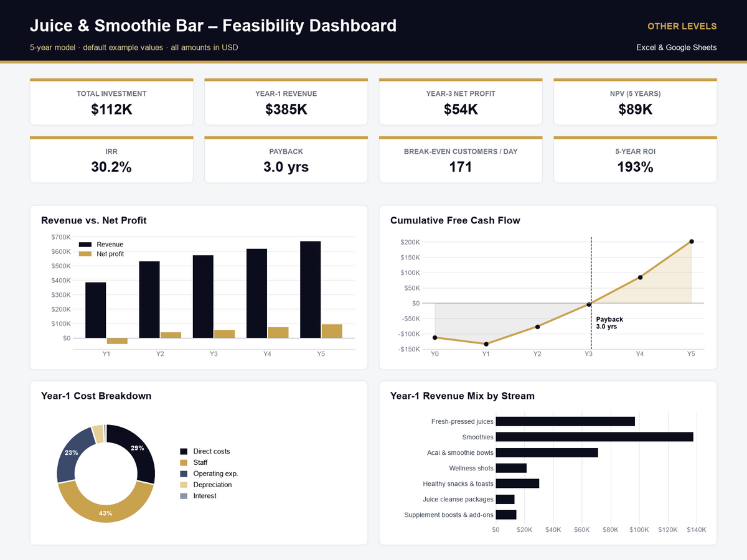Click the Y1 point on cash flow line
The height and width of the screenshot is (560, 747).
tap(486, 344)
